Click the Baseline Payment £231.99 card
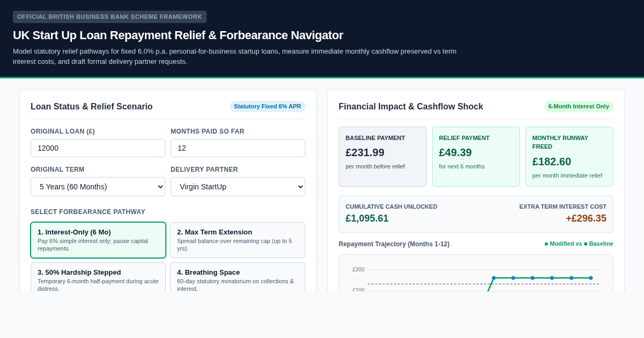644x338 pixels. (383, 157)
